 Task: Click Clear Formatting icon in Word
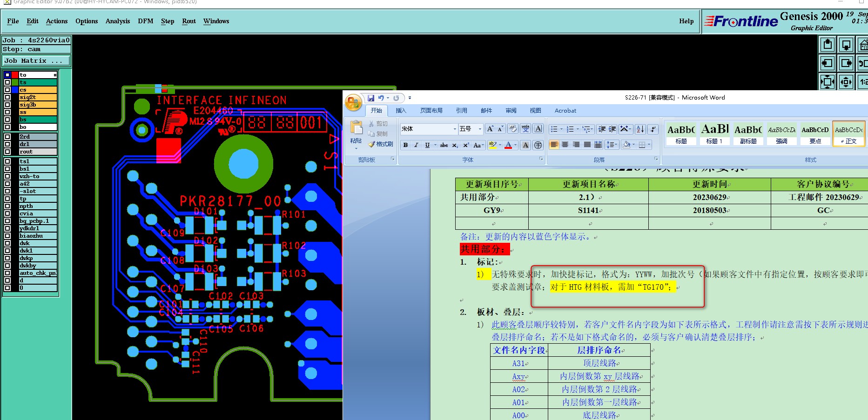coord(513,129)
